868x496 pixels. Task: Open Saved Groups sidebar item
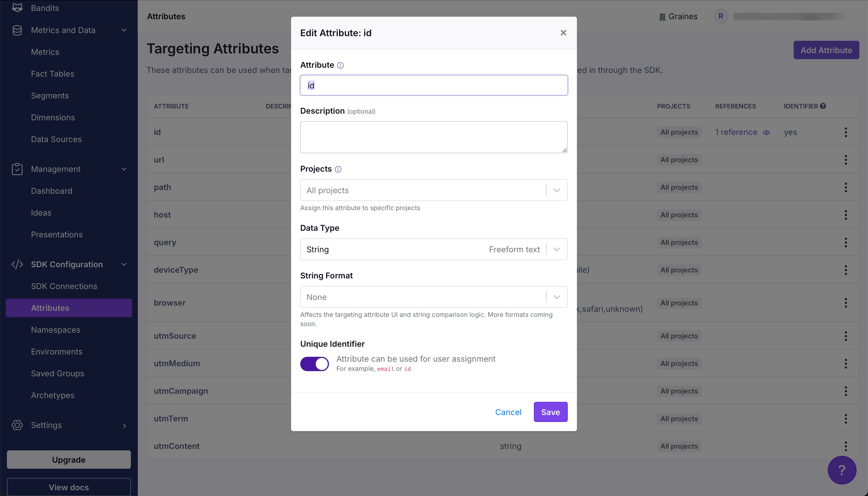[x=57, y=373]
